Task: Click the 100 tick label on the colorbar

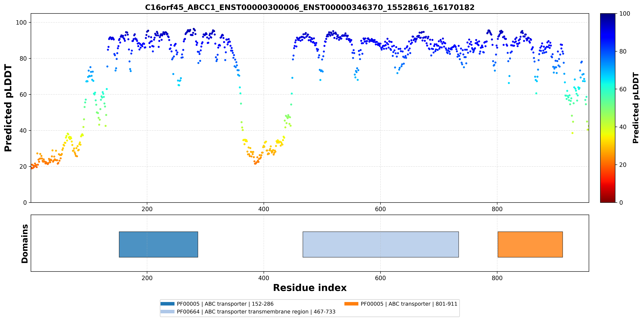Action: click(x=624, y=14)
